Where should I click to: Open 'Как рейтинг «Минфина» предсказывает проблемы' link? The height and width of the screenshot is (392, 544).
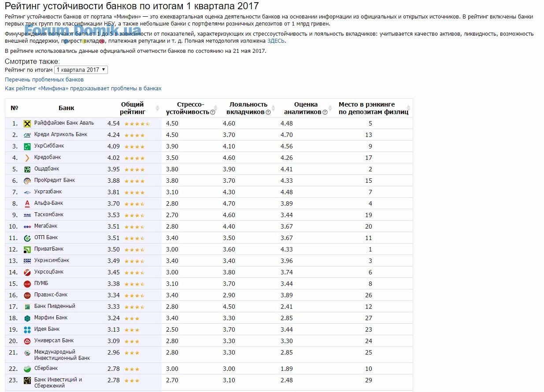pyautogui.click(x=83, y=89)
